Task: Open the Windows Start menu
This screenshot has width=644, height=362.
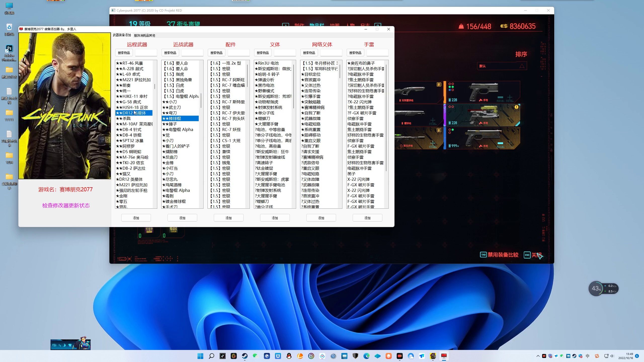Action: point(200,356)
